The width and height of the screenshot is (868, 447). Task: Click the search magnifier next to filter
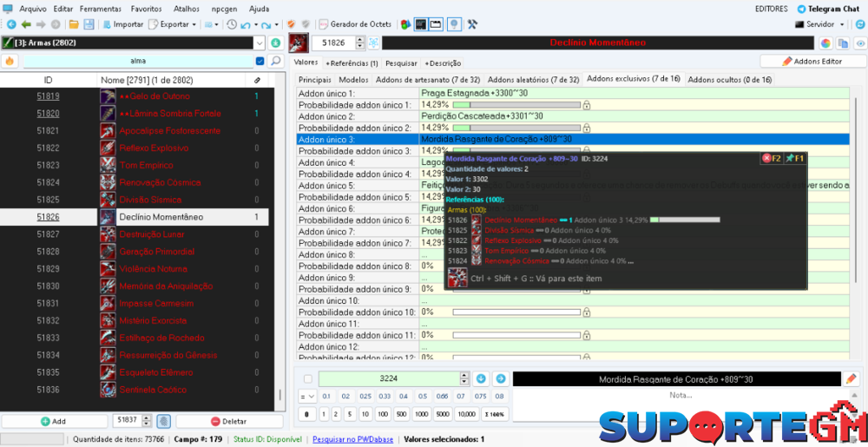coord(275,61)
